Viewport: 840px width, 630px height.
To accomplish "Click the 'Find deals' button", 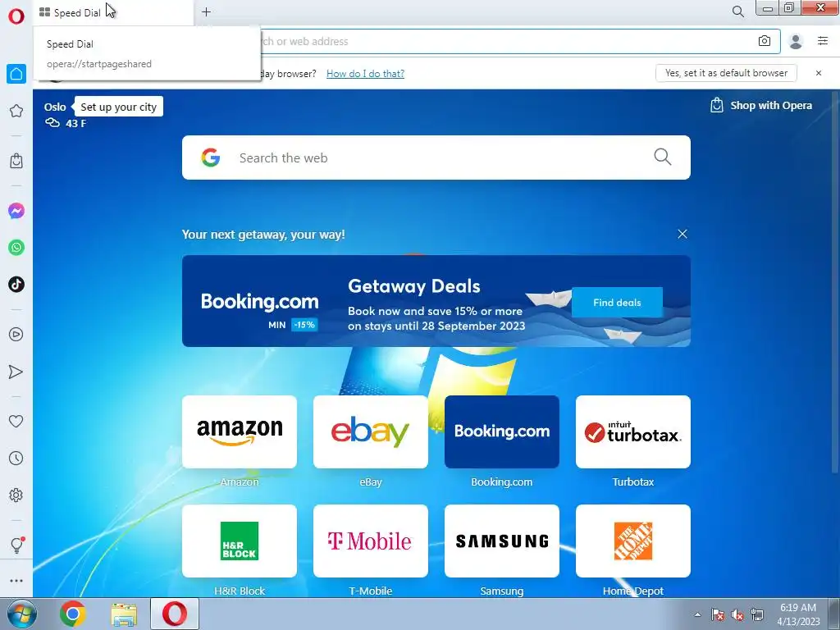I will pos(617,302).
